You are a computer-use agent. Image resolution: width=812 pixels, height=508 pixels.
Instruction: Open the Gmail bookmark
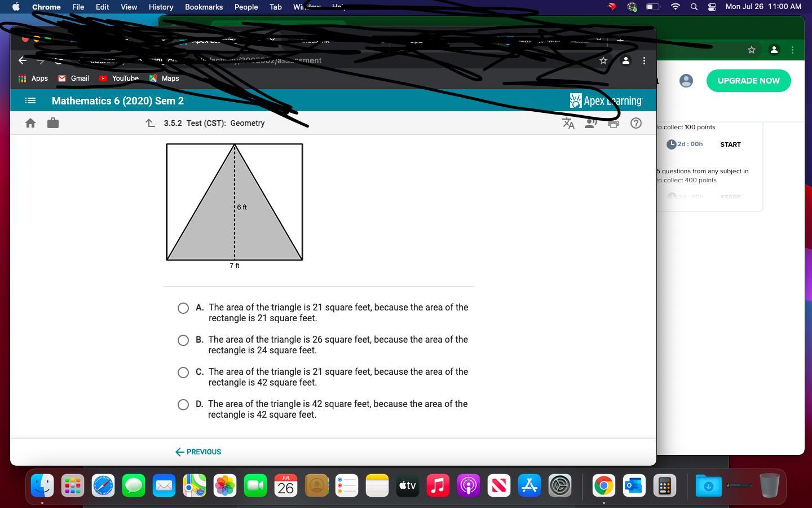click(73, 78)
